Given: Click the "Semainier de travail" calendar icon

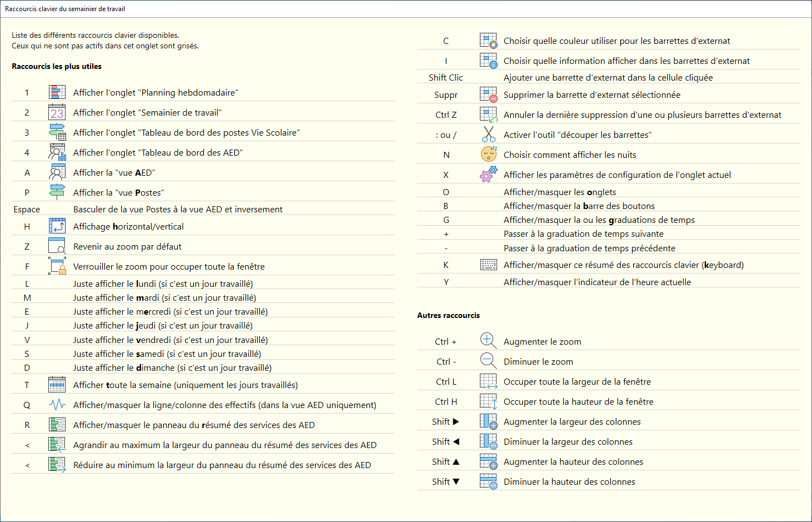Looking at the screenshot, I should pyautogui.click(x=57, y=112).
